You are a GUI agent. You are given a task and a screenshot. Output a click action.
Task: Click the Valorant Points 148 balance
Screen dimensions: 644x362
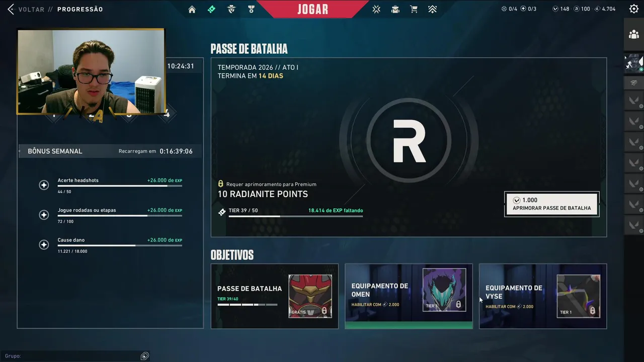(561, 9)
